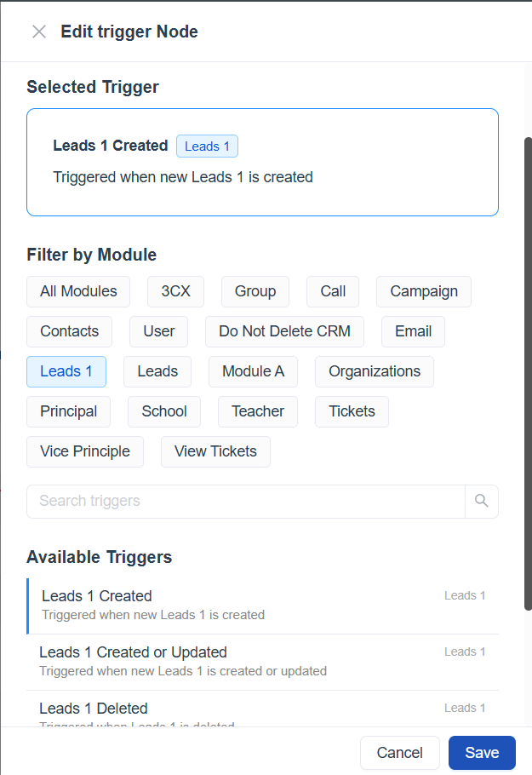Close the Edit trigger Node panel
Image resolution: width=532 pixels, height=775 pixels.
(x=39, y=32)
